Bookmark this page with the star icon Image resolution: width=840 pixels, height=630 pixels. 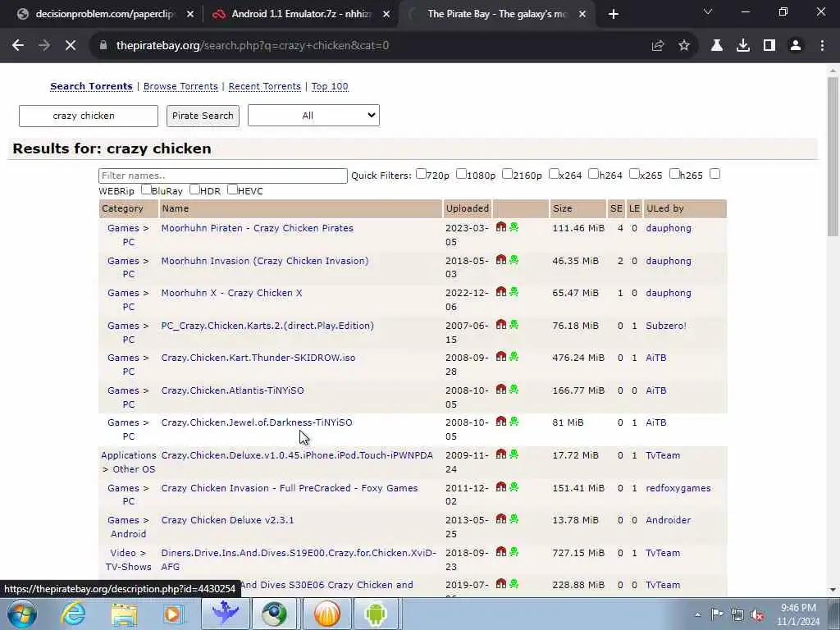(x=684, y=46)
